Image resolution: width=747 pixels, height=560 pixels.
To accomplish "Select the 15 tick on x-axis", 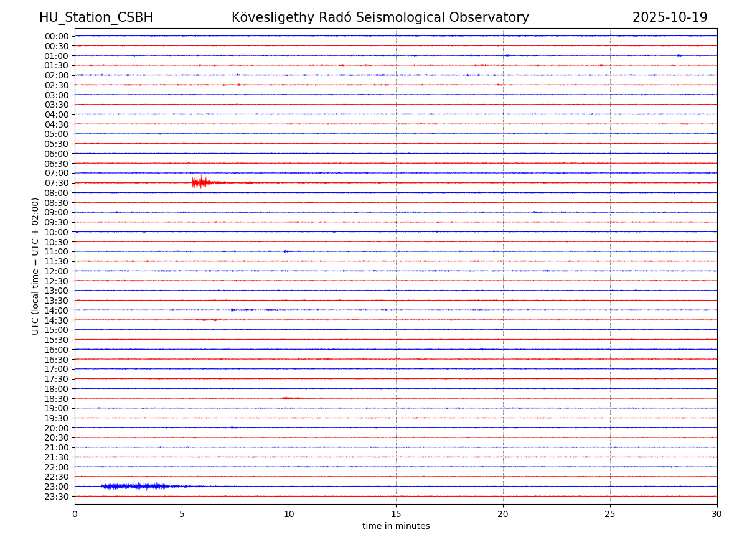I will pos(396,515).
